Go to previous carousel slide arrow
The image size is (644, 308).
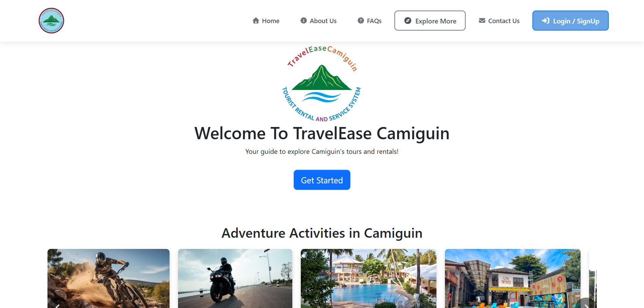pos(58,305)
